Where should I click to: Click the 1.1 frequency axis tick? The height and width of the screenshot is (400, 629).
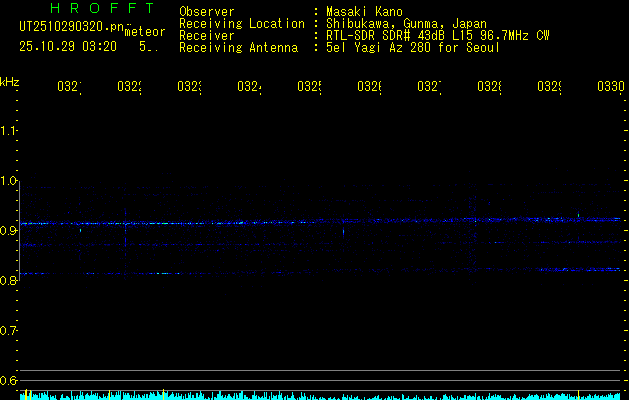(9, 131)
